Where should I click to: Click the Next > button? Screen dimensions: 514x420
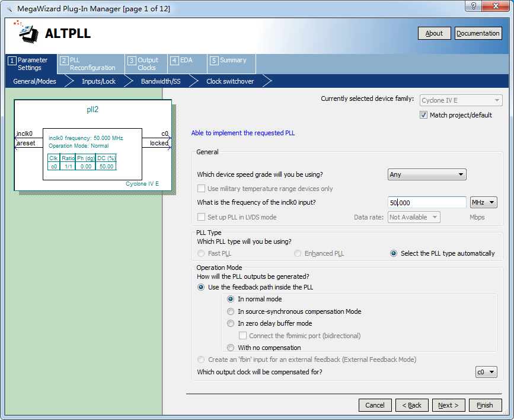(448, 405)
